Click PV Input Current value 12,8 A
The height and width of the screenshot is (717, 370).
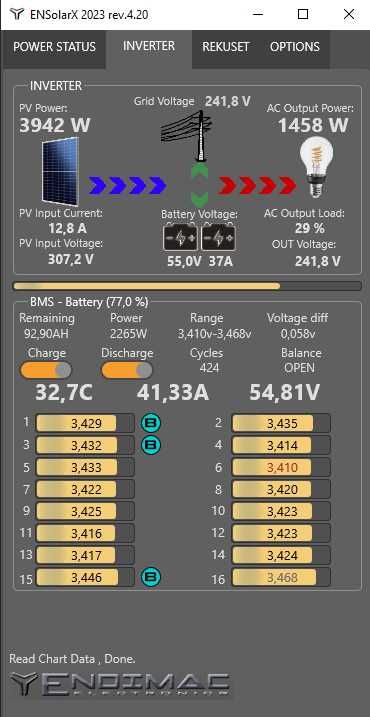tap(68, 228)
